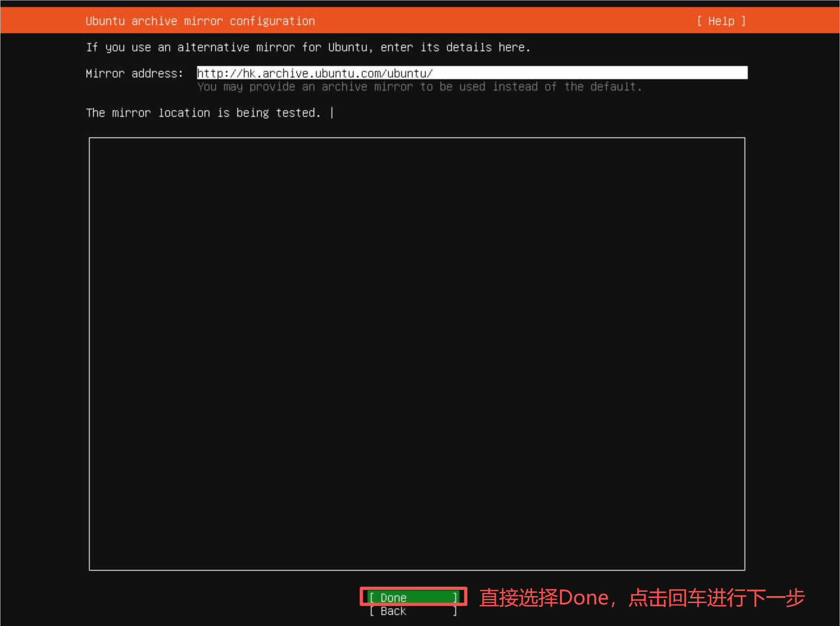Open the Help menu in the header
Viewport: 840px width, 626px height.
point(721,21)
